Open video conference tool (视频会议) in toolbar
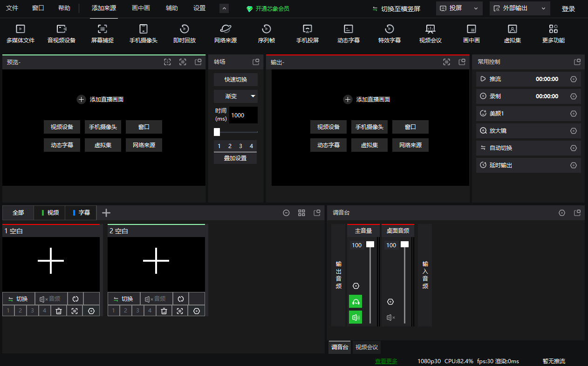The height and width of the screenshot is (366, 588). 431,34
